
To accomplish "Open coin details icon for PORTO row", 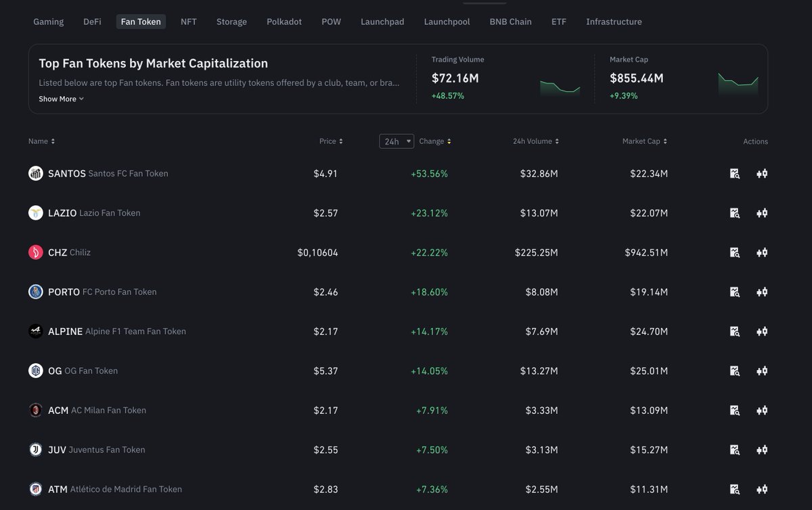I will [x=735, y=292].
